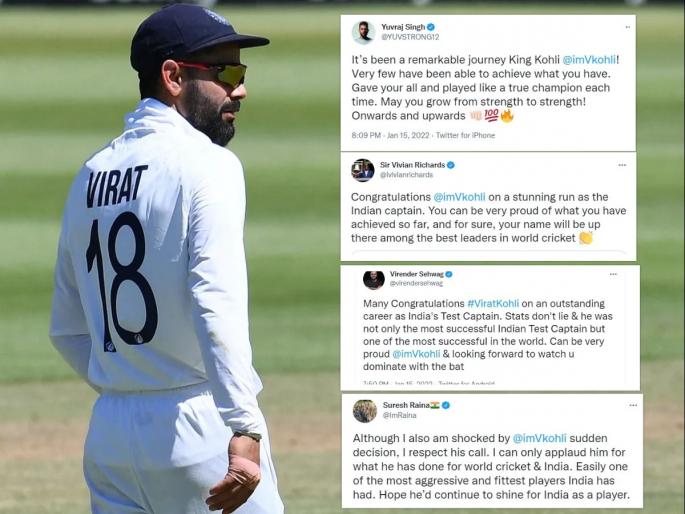Click Virender Sehwag's verified badge
This screenshot has height=514, width=685.
449,274
